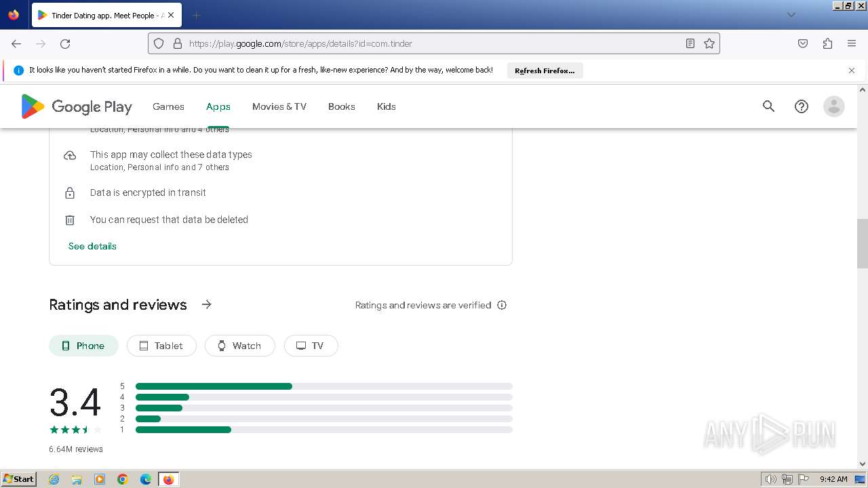Reload the current page

(x=65, y=43)
